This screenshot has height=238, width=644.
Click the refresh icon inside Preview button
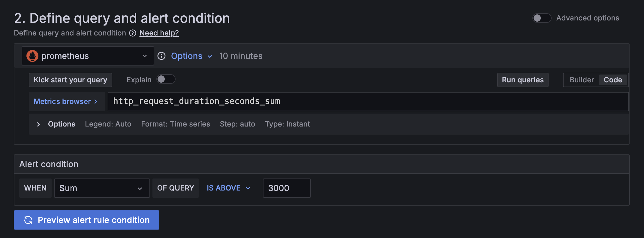pyautogui.click(x=28, y=220)
